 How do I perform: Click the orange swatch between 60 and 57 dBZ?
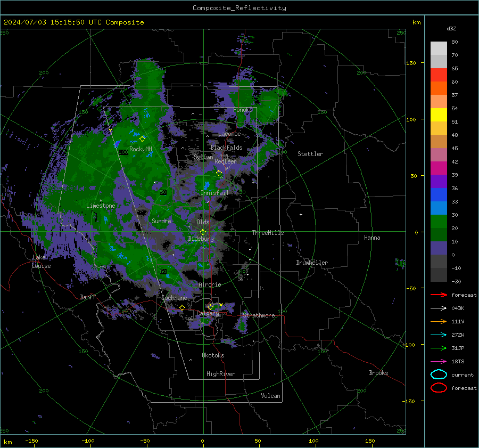coord(439,88)
